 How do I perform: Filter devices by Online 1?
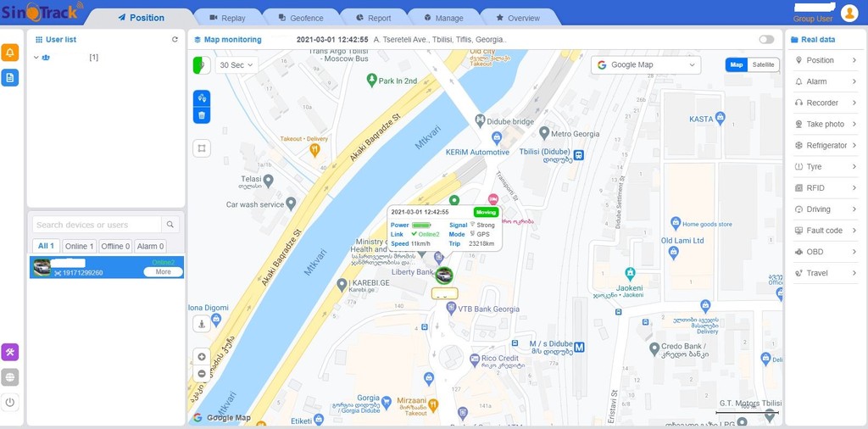79,247
